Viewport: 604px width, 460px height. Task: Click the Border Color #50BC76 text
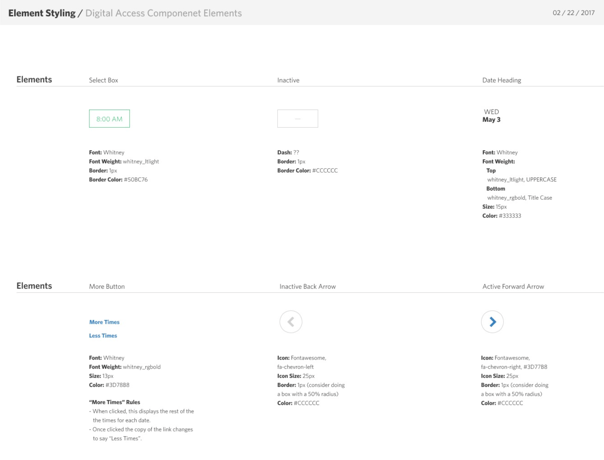118,180
